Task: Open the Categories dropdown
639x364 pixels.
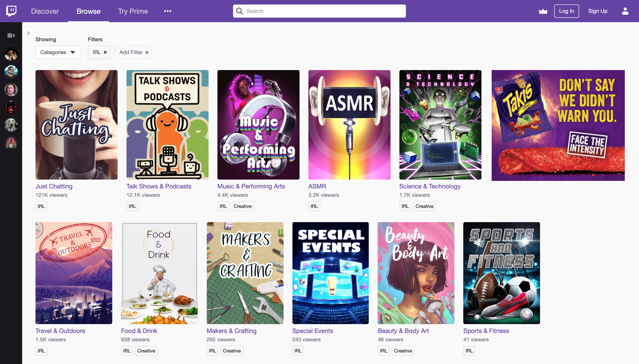Action: 58,52
